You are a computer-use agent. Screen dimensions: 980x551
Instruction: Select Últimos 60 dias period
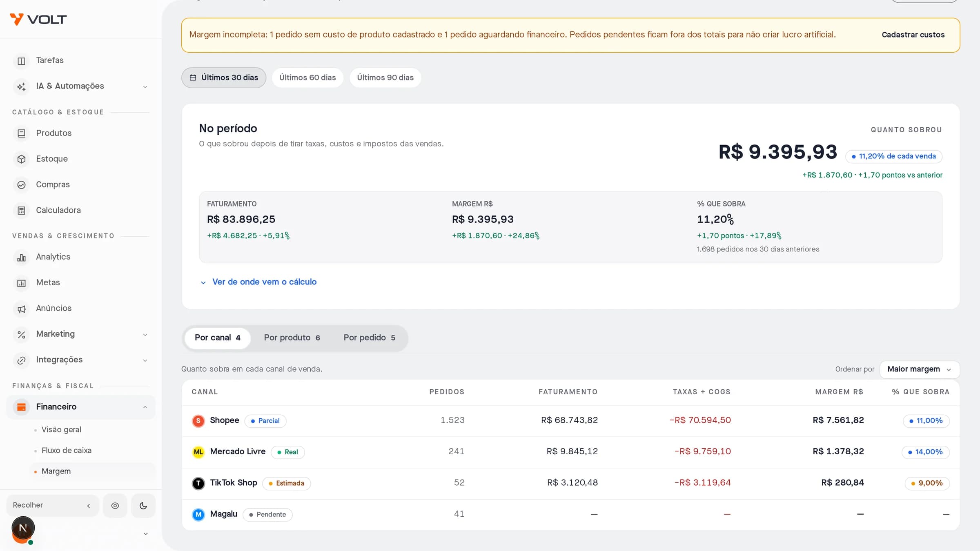coord(307,78)
